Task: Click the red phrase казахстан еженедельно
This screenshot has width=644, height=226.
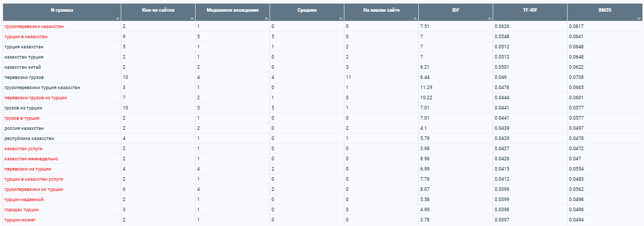Action: pyautogui.click(x=31, y=158)
